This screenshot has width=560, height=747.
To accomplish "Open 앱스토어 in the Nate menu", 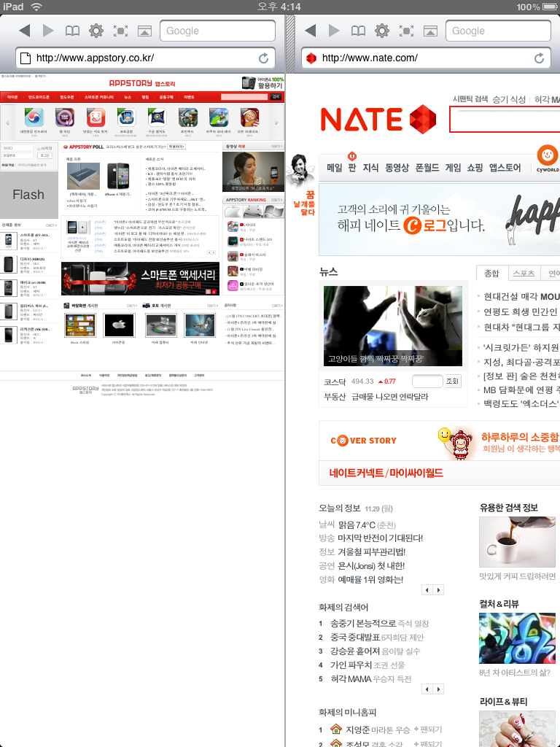I will [505, 168].
